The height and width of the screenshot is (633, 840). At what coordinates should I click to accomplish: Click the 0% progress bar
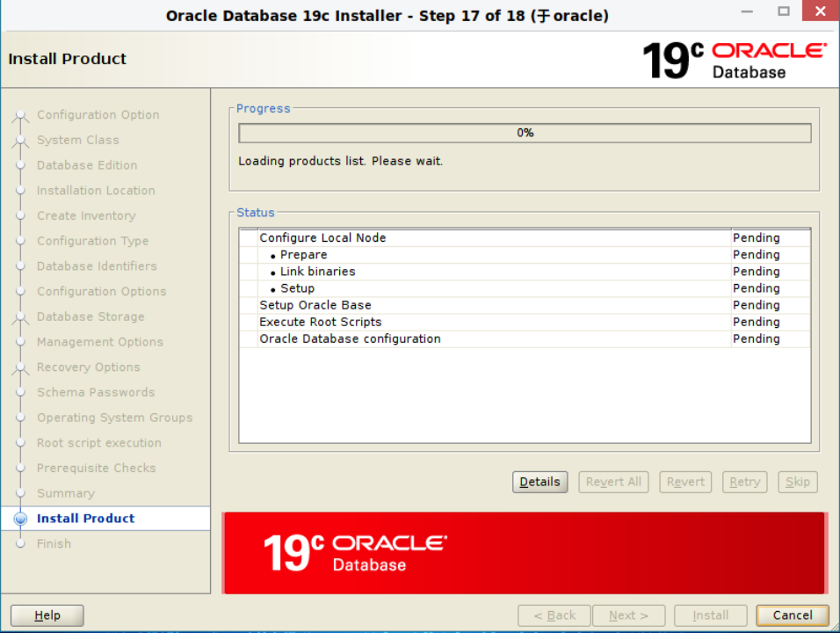click(x=525, y=133)
